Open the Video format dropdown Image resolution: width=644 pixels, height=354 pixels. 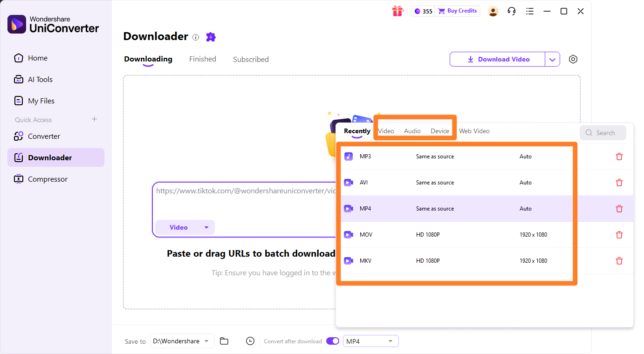pyautogui.click(x=185, y=227)
